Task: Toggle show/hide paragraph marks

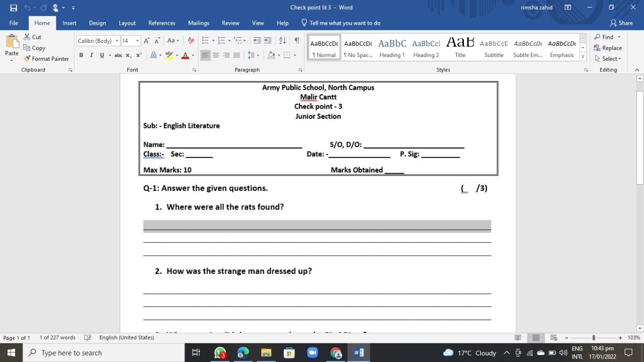Action: [x=297, y=41]
